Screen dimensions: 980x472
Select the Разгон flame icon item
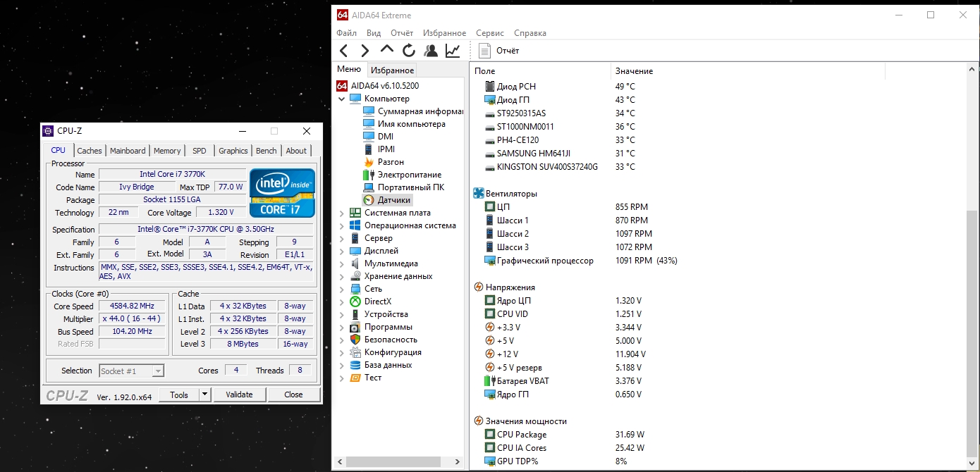tap(368, 162)
